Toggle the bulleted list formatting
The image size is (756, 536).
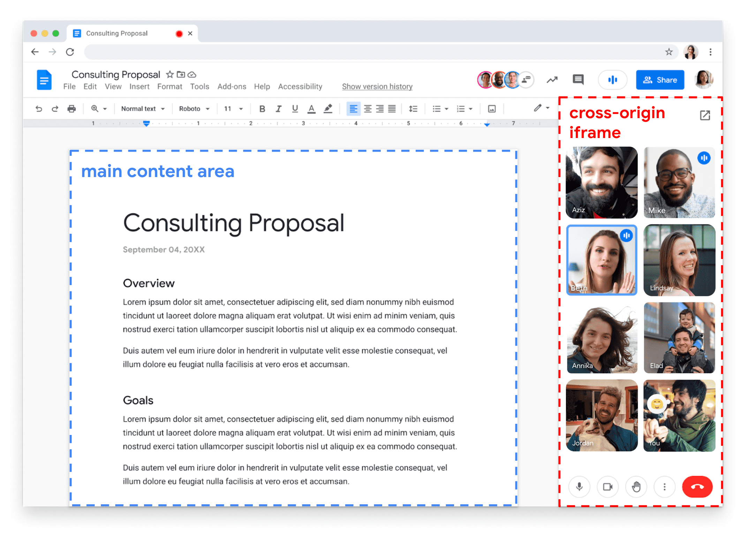[x=438, y=110]
